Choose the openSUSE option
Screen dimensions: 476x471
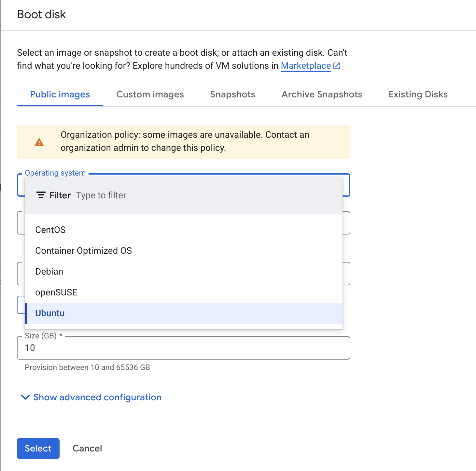(56, 293)
